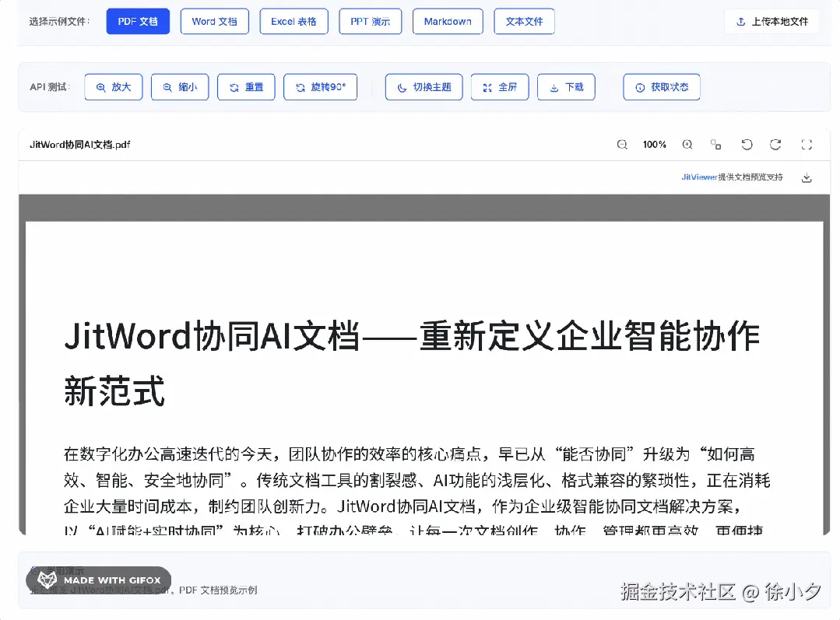The height and width of the screenshot is (620, 840).
Task: Rotate the document 90 degrees via 旋转90° button
Action: tap(320, 86)
